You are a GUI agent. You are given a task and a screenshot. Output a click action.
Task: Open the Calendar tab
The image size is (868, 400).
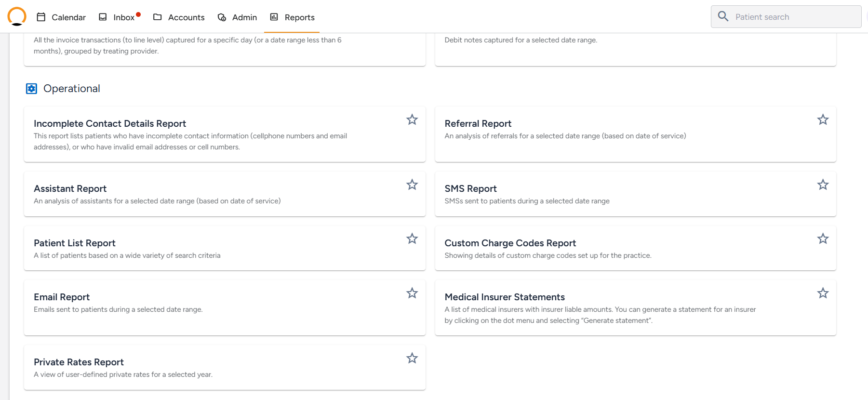click(x=61, y=17)
